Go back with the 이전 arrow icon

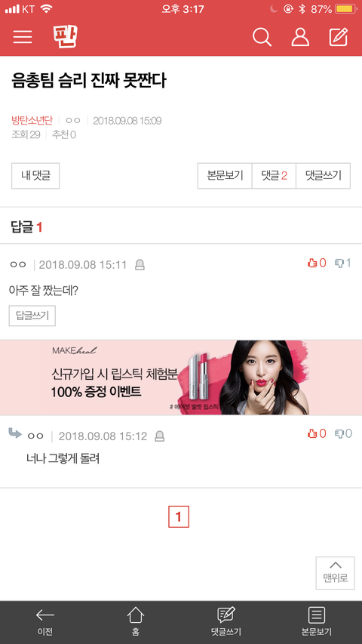45,615
